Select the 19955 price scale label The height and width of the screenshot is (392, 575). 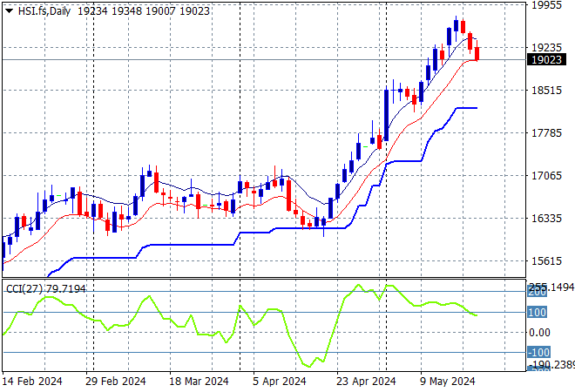coord(547,5)
